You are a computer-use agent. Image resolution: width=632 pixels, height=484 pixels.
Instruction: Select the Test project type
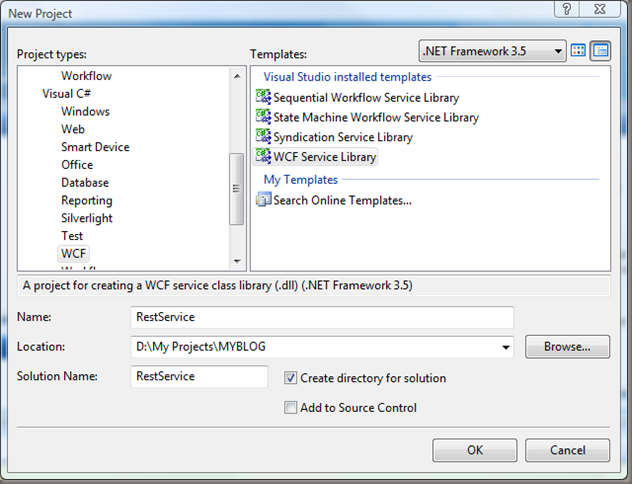72,236
